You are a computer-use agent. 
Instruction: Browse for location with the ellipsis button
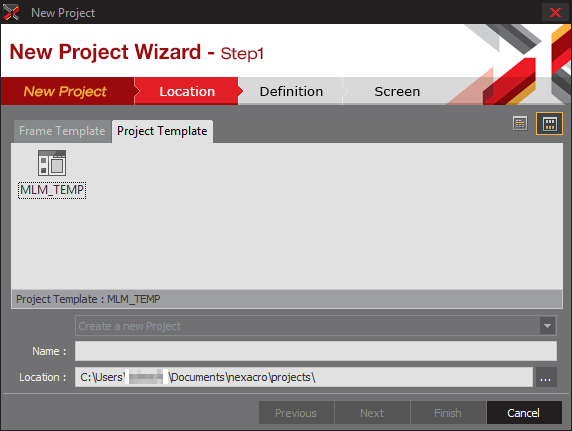pos(546,377)
